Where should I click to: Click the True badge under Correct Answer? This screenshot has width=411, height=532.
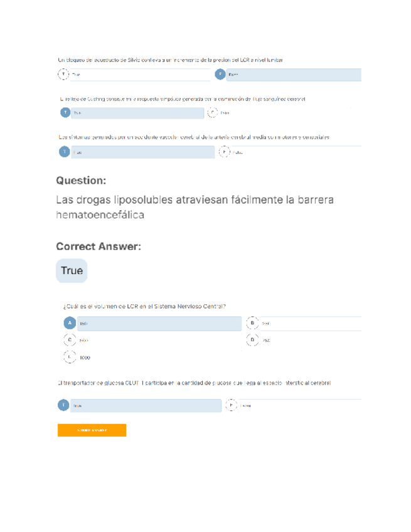tap(72, 271)
